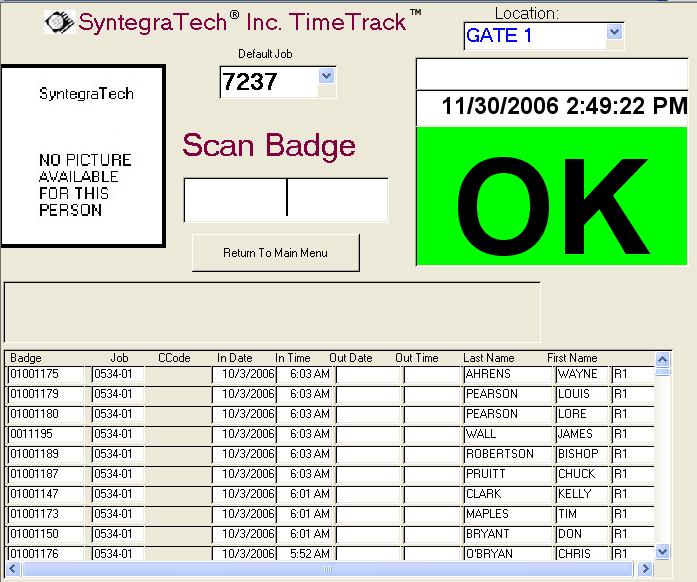Click the Return To Main Menu button
697x582 pixels.
click(x=275, y=253)
